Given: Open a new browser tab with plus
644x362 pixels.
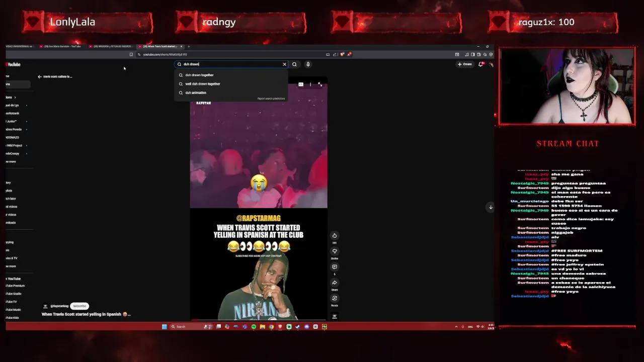Looking at the screenshot, I should [x=189, y=46].
